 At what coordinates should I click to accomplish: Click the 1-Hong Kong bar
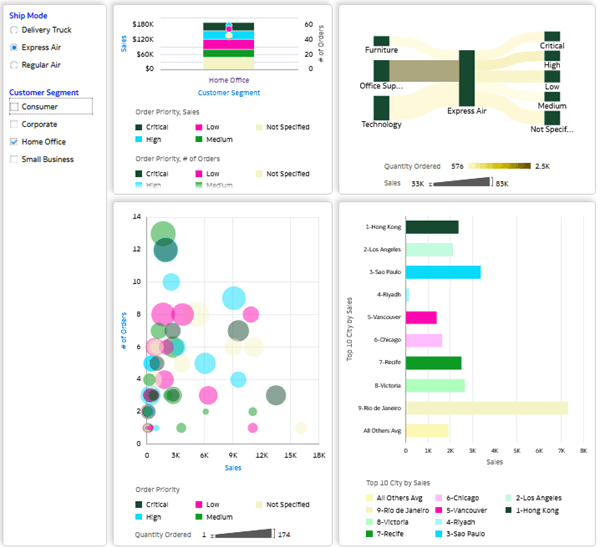[x=432, y=227]
